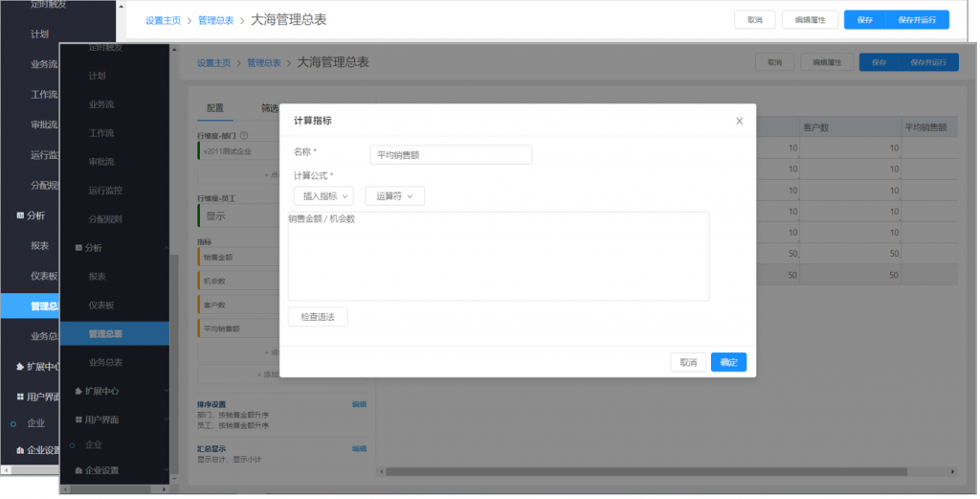Switch to the 配置 tab
Screen dimensions: 980x499
tap(215, 108)
